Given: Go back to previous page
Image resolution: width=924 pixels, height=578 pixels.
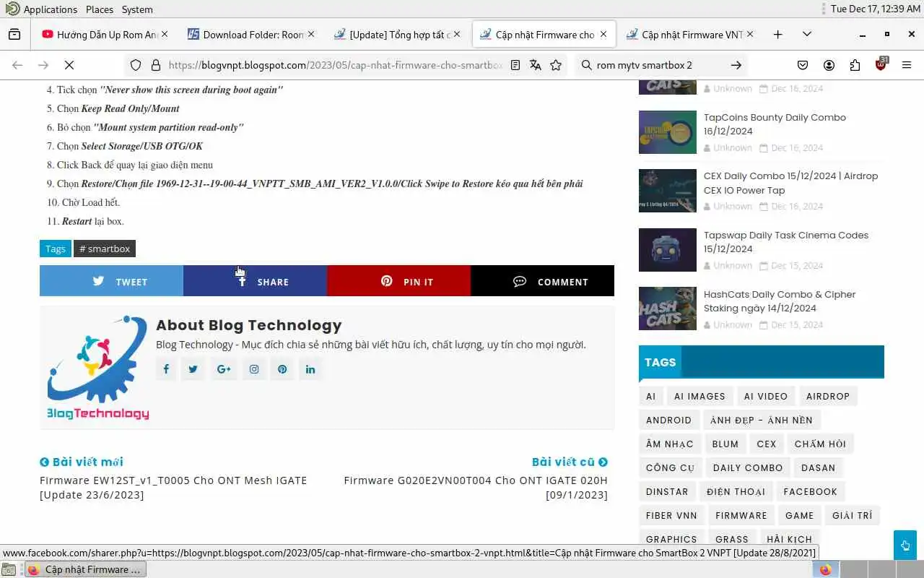Looking at the screenshot, I should 17,65.
